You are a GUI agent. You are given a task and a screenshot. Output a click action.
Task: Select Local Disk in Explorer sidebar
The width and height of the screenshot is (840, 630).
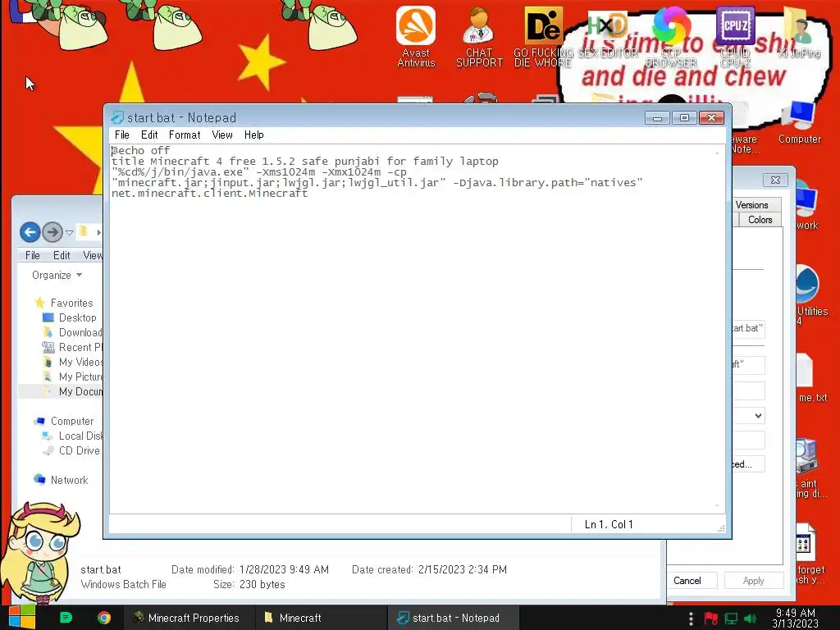72,436
